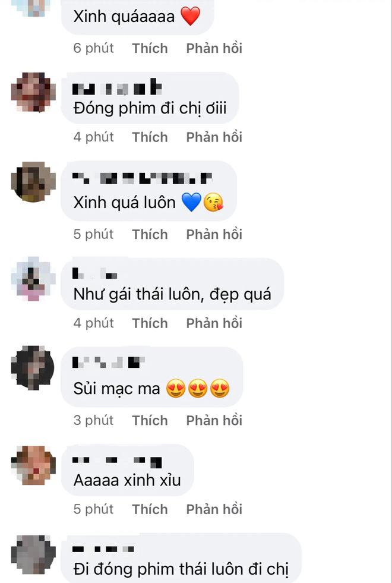
Task: Reply to the 'Sủi mạc ma' comment
Action: point(214,420)
